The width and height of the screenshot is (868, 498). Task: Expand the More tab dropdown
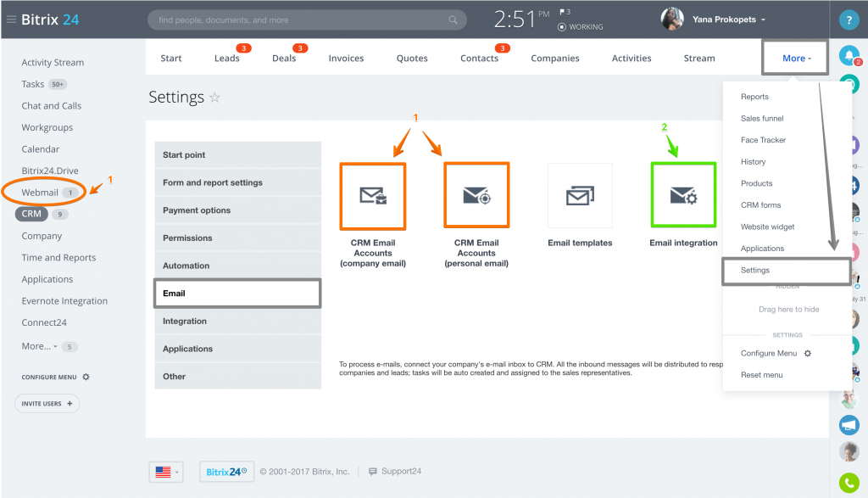pos(795,59)
